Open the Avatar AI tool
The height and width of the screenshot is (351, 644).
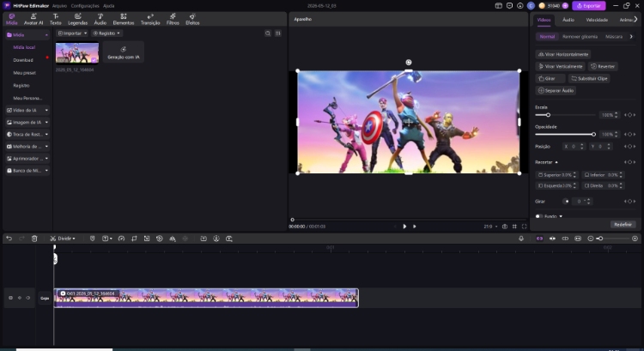pyautogui.click(x=33, y=19)
